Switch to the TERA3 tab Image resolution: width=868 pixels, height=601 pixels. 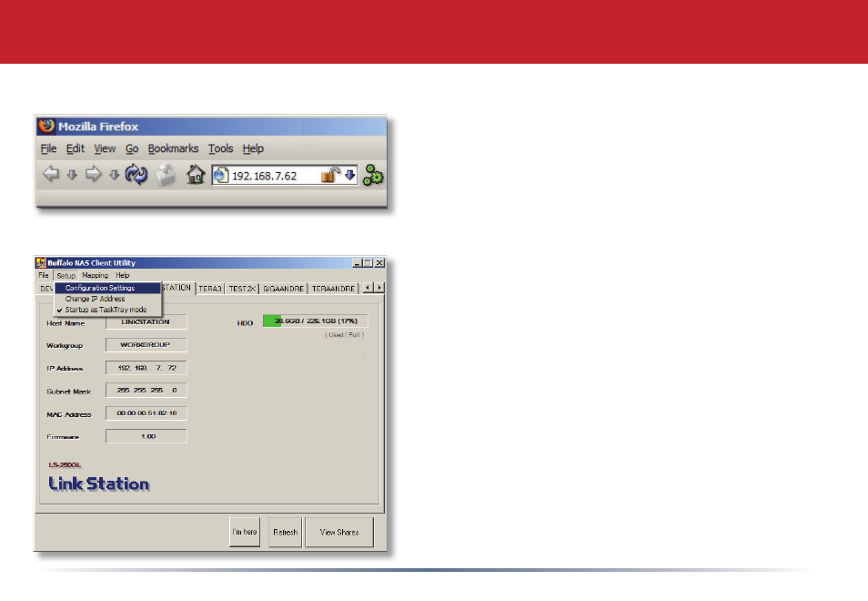210,289
